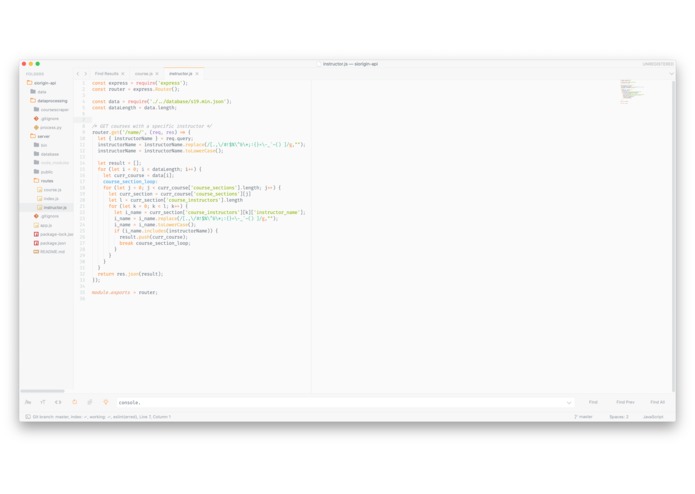
Task: Toggle case sensitive search option
Action: click(x=43, y=402)
